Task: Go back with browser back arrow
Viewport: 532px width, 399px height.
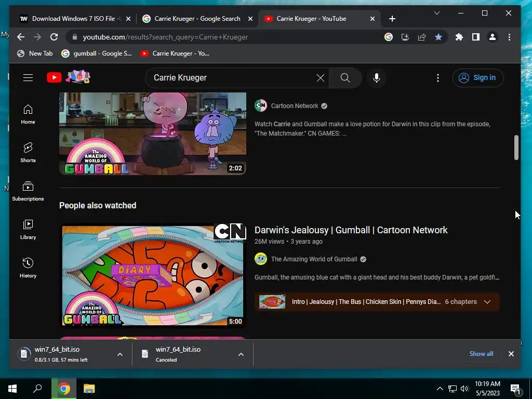Action: (21, 37)
